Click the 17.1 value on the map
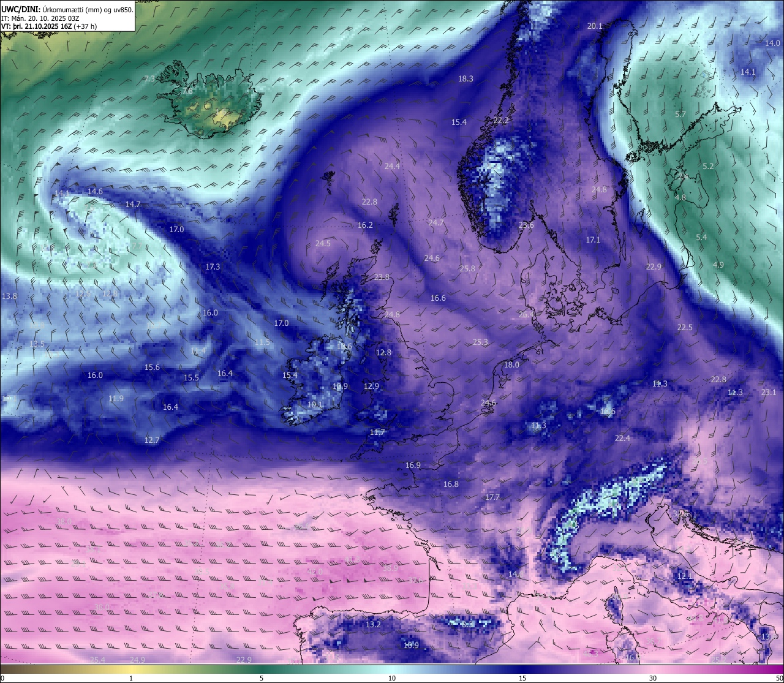Screen dimensions: 784x683 pyautogui.click(x=593, y=240)
